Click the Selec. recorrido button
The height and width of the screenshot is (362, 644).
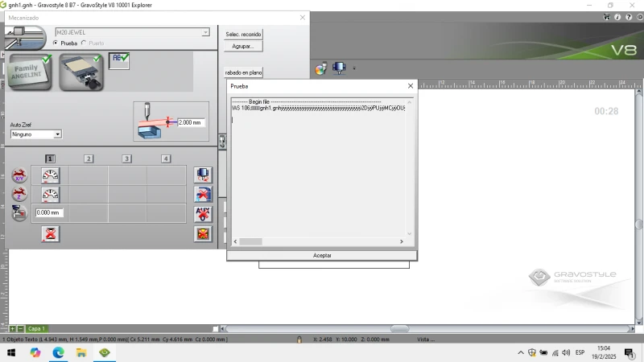[x=243, y=34]
